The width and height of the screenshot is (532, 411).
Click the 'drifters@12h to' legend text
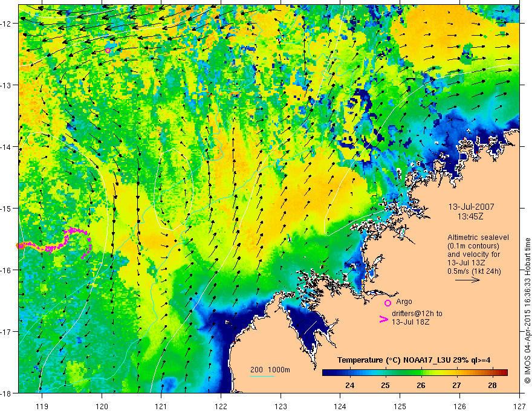(417, 314)
